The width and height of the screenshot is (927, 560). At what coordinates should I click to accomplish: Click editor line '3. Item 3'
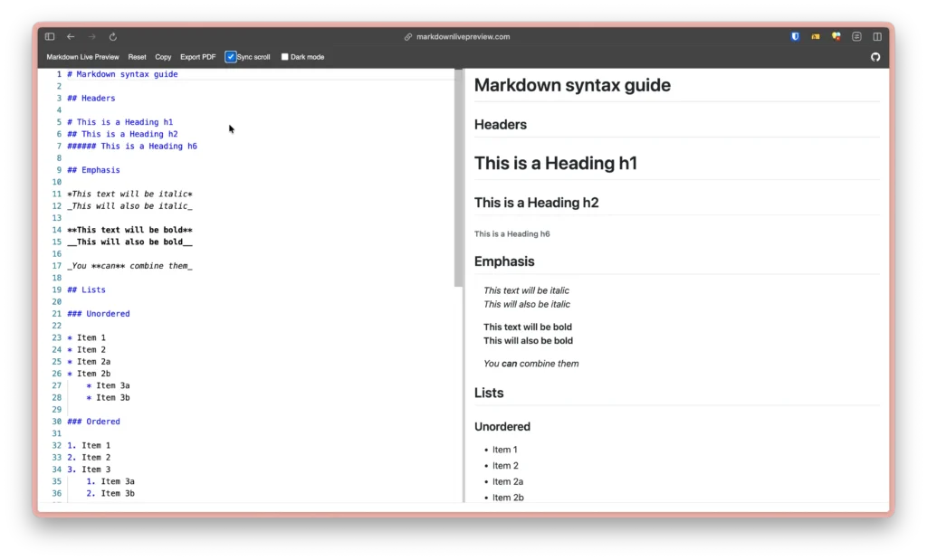pyautogui.click(x=89, y=470)
